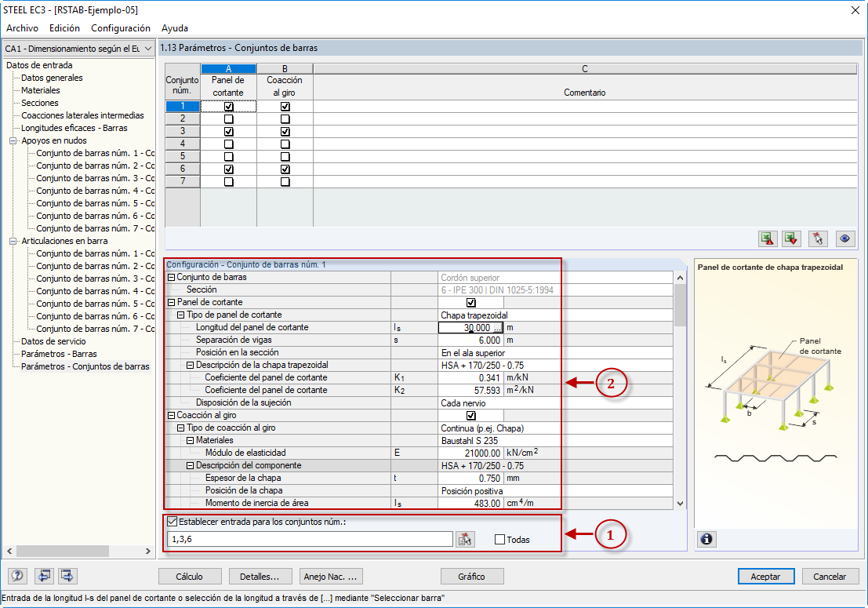The width and height of the screenshot is (868, 608).
Task: Click the shear panel length value 30.000
Action: [x=476, y=328]
